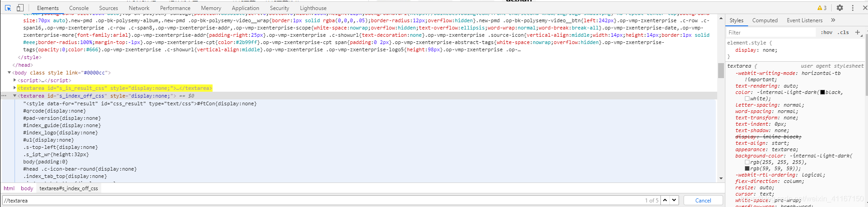
Task: Open the DevTools three-dot menu
Action: pyautogui.click(x=853, y=8)
